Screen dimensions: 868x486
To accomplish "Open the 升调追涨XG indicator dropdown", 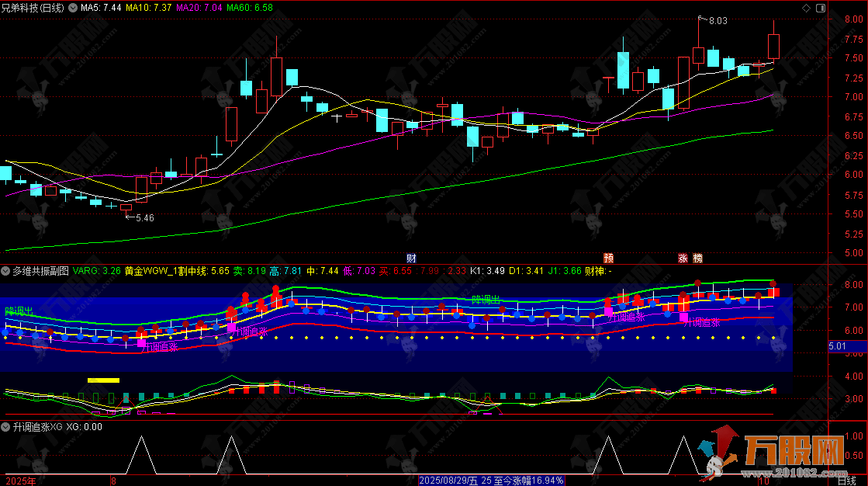I will tap(5, 426).
